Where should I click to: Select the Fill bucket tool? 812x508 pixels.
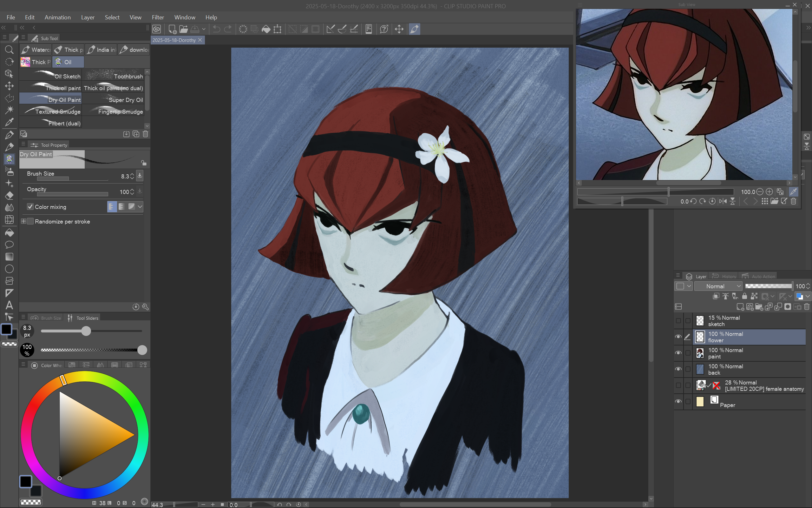pos(9,232)
